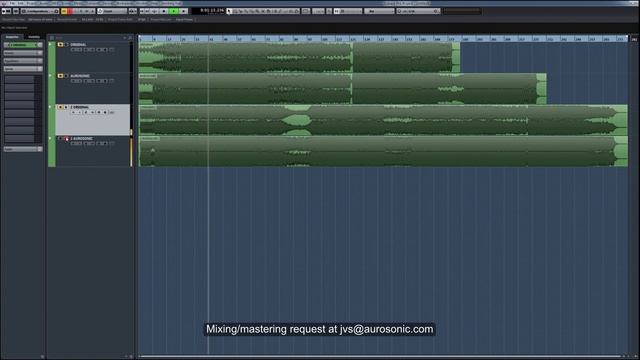Expand the green track name section in Inspector
The width and height of the screenshot is (640, 360).
coord(23,45)
